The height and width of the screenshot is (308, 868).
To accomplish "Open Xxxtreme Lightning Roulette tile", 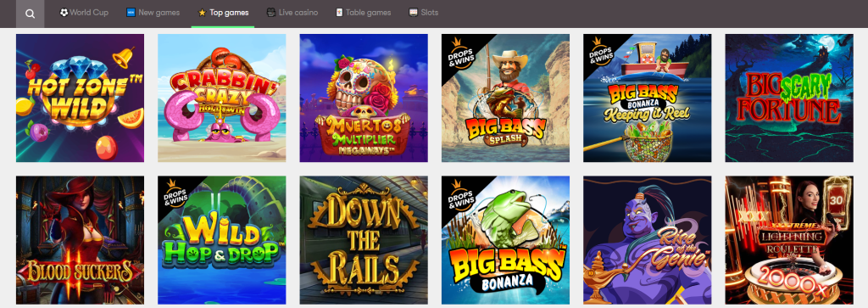I will tap(789, 240).
